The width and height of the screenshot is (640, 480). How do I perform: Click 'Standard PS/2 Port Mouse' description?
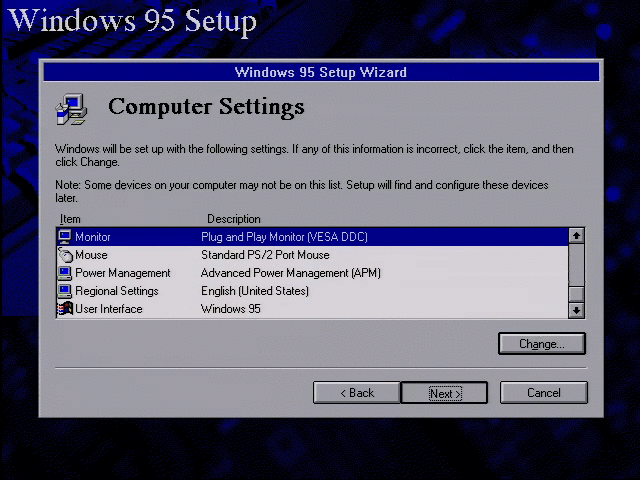tap(265, 255)
